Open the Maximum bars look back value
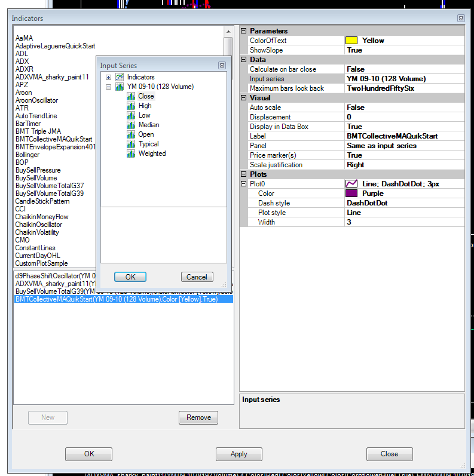The width and height of the screenshot is (474, 476). point(405,88)
